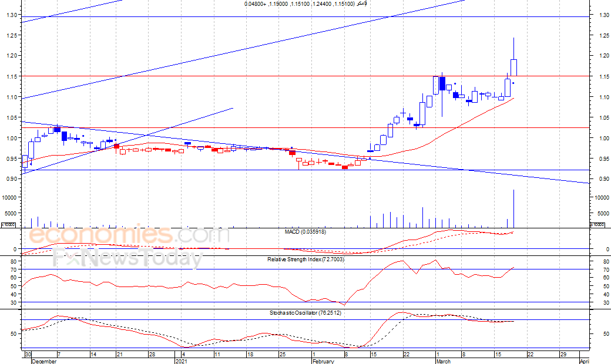Select the latest candlestick near 1.19
The image size is (611, 364).
point(513,68)
